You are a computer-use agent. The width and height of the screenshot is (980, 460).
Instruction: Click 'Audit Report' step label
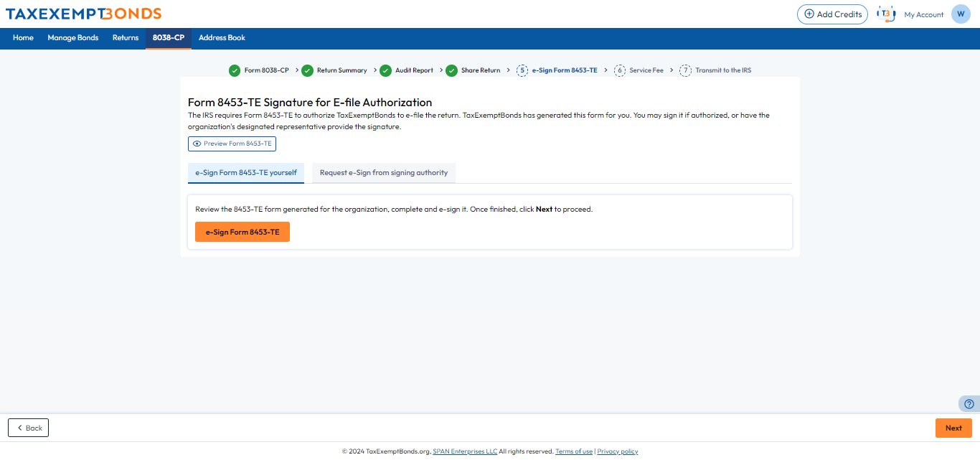coord(415,70)
